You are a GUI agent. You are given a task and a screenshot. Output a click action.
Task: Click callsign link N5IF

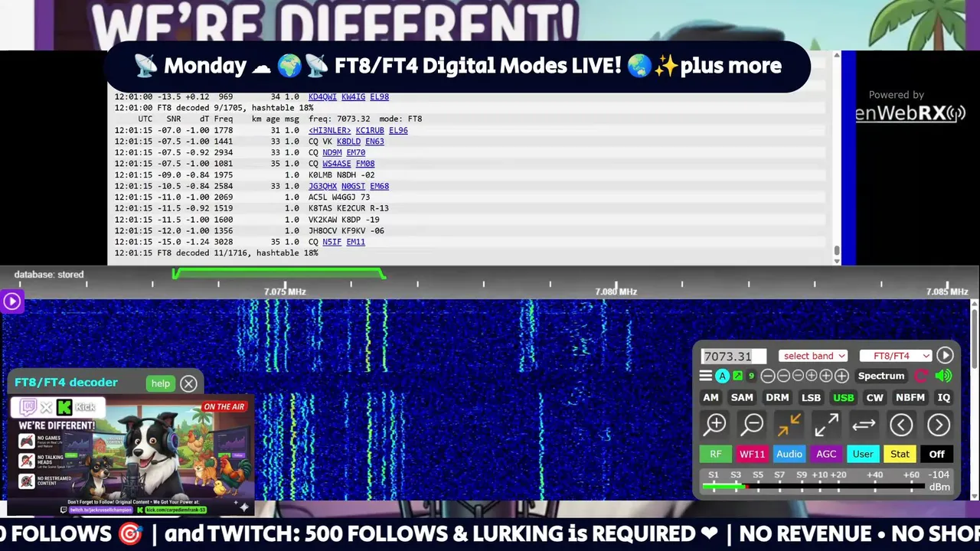coord(332,242)
